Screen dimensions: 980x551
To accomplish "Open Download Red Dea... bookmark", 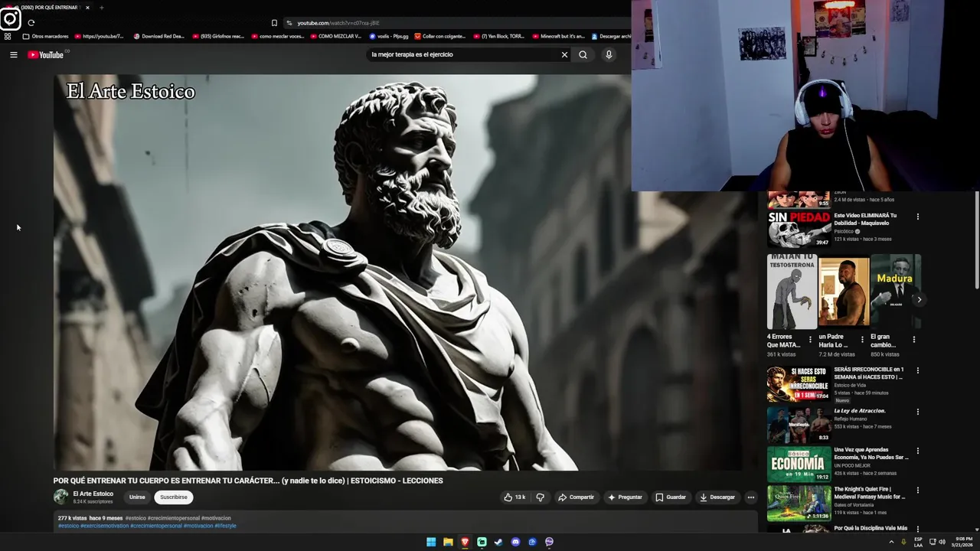I will (159, 36).
